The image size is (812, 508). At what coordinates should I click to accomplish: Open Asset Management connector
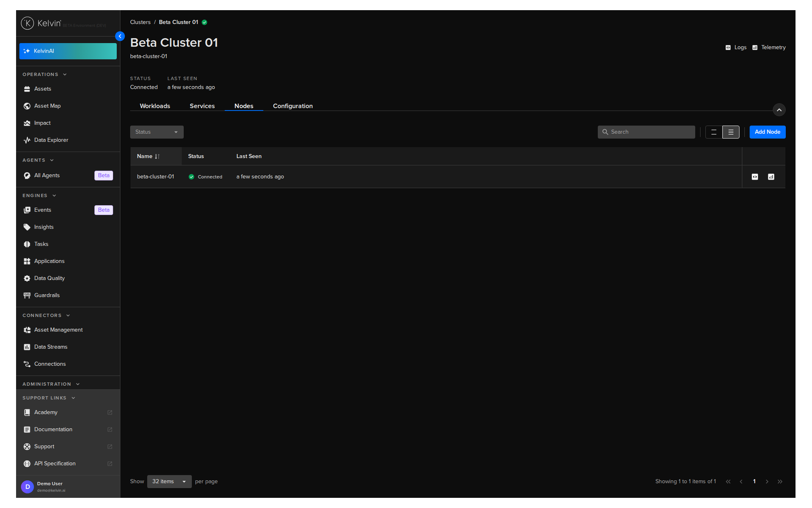point(68,330)
